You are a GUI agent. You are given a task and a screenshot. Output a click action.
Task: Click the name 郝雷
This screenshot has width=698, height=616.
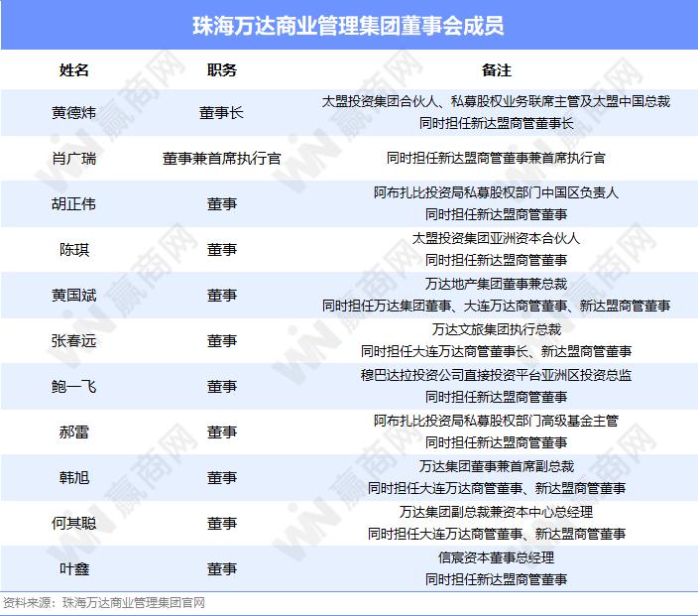point(74,431)
